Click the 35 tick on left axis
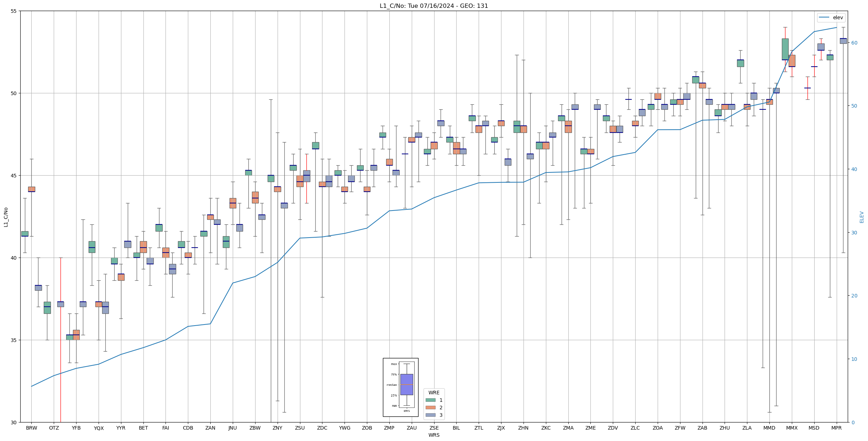 (x=14, y=340)
